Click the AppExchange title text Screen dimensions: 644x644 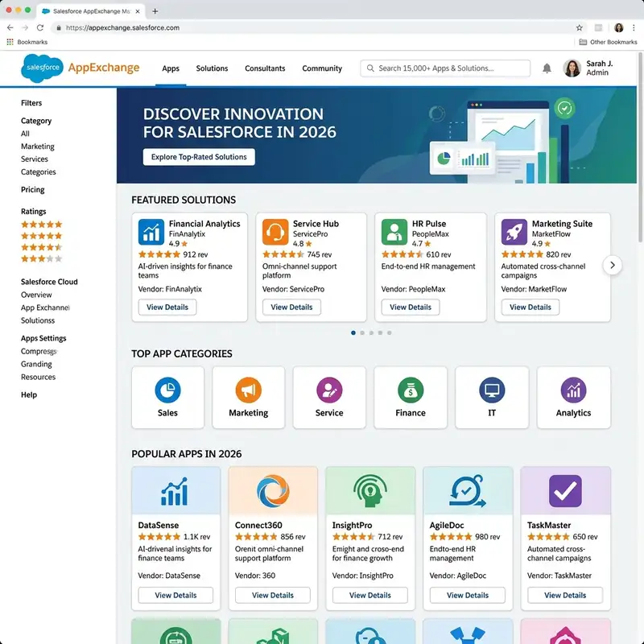104,68
